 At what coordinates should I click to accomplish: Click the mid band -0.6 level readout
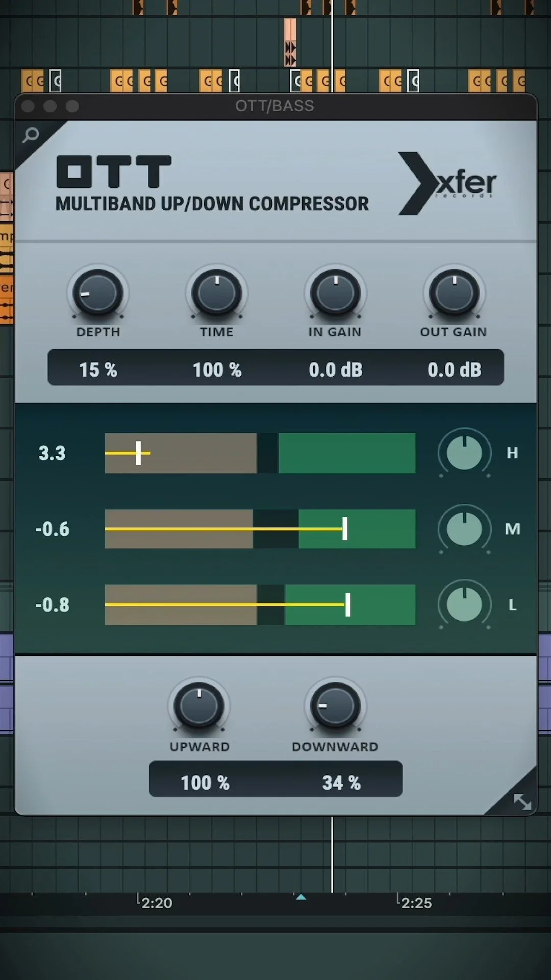[52, 529]
